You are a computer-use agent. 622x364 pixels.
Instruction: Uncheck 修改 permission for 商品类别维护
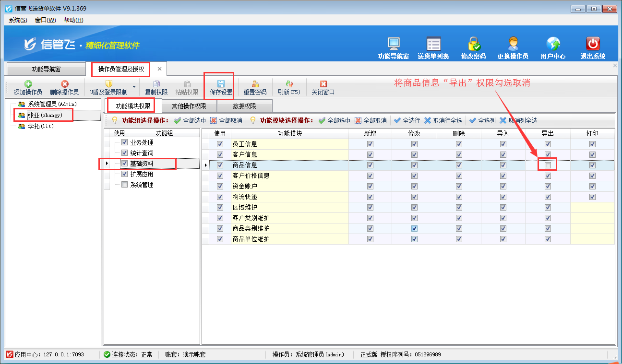(x=414, y=228)
